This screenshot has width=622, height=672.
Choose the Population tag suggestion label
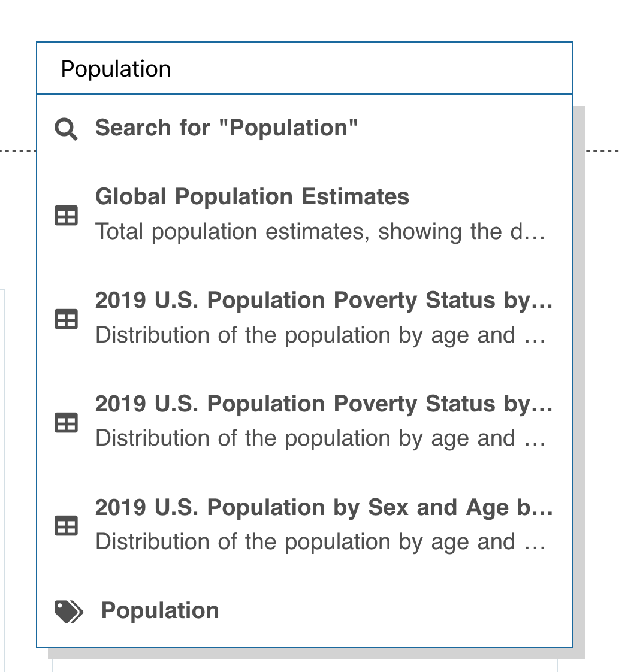pos(160,611)
